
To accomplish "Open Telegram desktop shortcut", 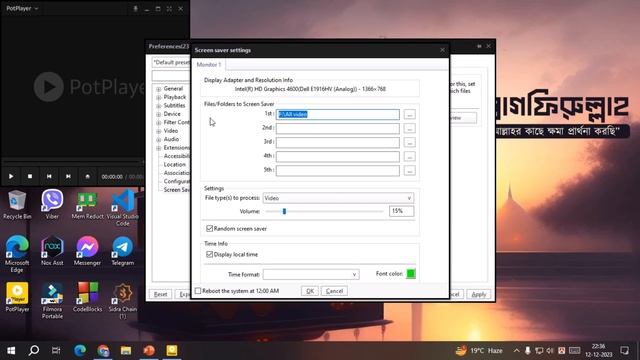I will point(122,251).
